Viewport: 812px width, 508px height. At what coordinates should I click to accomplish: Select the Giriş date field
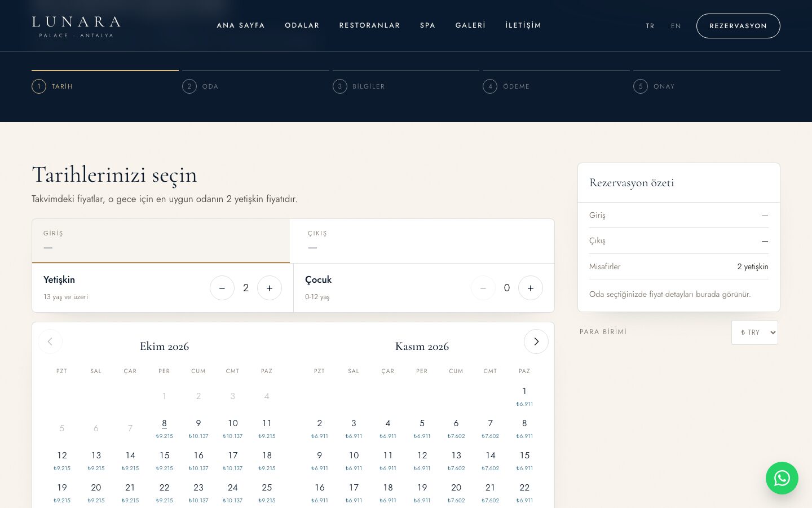coord(161,241)
